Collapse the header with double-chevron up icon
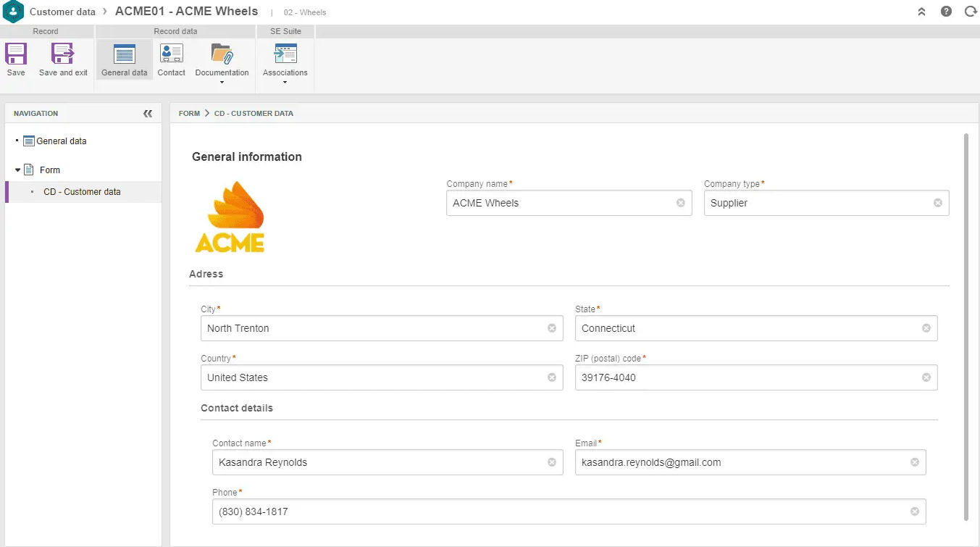The width and height of the screenshot is (980, 547). point(921,12)
